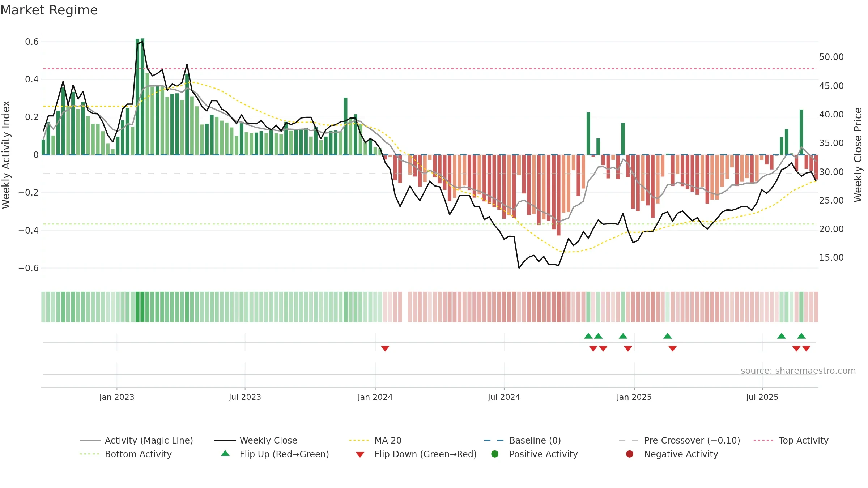Toggle the Baseline (0) legend entry
Image resolution: width=868 pixels, height=488 pixels.
point(522,440)
